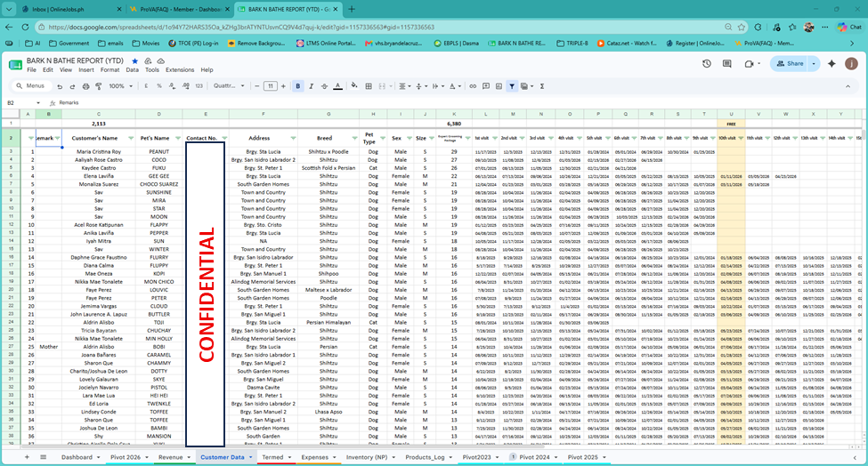Open All sheets list icon
The image size is (868, 466).
[44, 457]
